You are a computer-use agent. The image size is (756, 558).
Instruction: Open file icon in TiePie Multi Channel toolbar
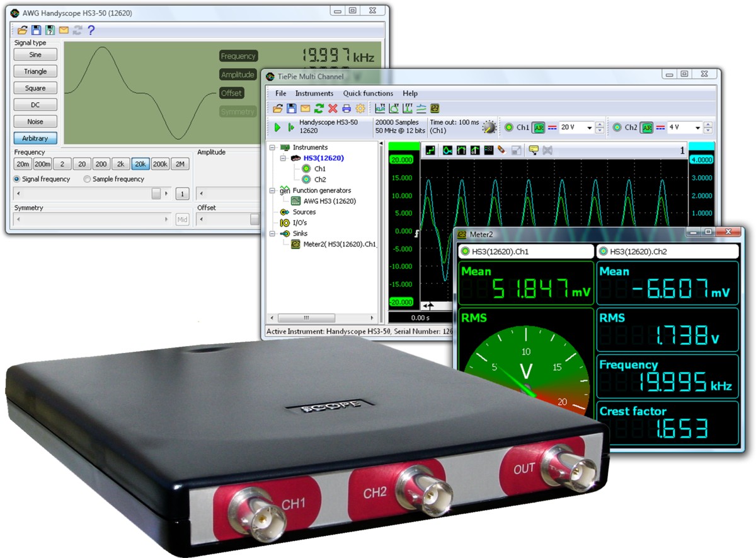[x=278, y=108]
